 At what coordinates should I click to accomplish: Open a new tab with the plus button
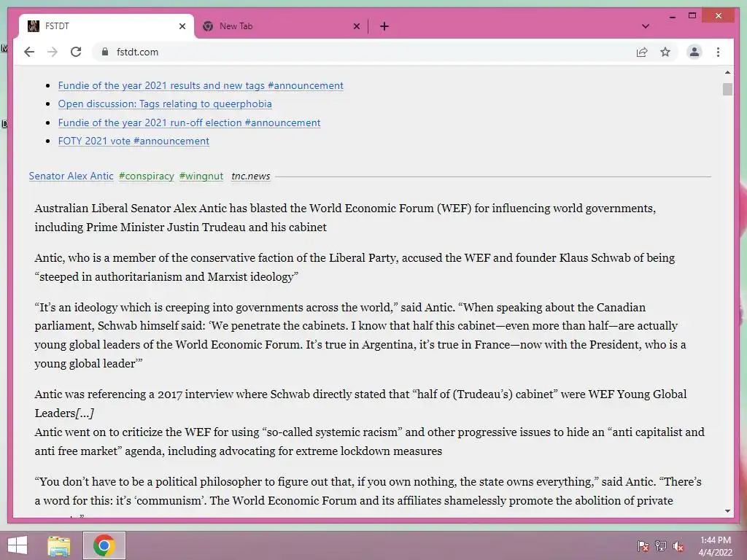(384, 26)
